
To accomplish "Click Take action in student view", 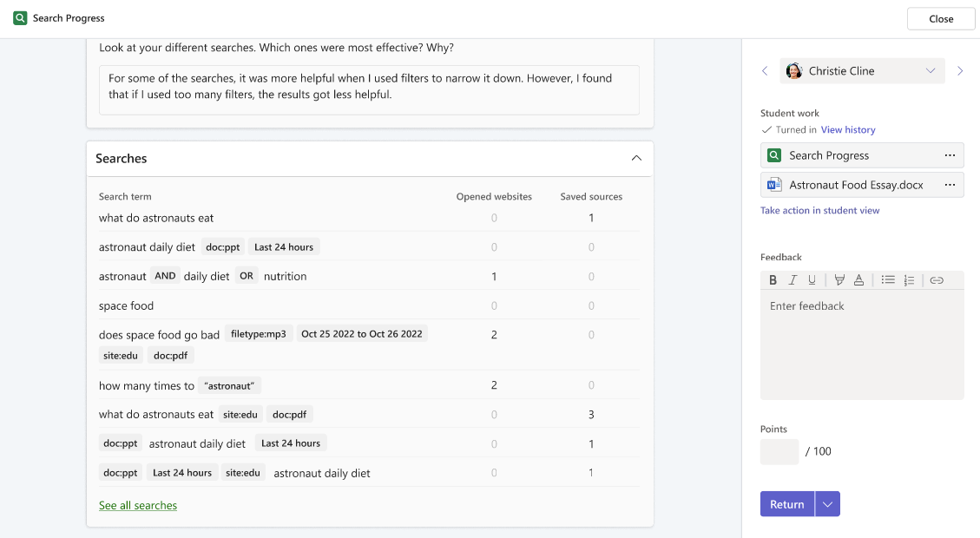I will (819, 210).
